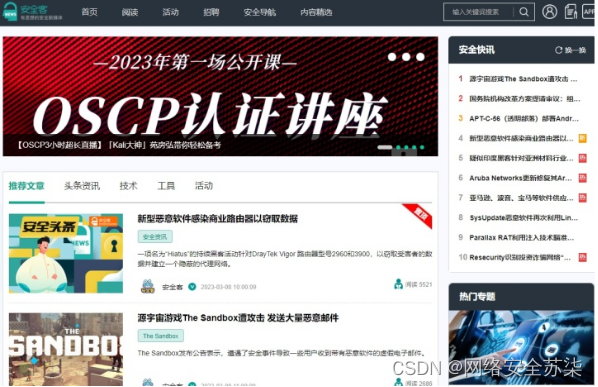598x387 pixels.
Task: Click the search magnifier icon
Action: coord(524,12)
